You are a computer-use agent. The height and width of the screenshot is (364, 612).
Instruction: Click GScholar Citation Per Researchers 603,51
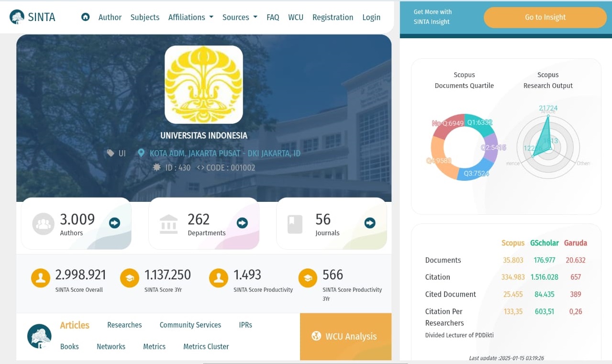[x=545, y=311]
